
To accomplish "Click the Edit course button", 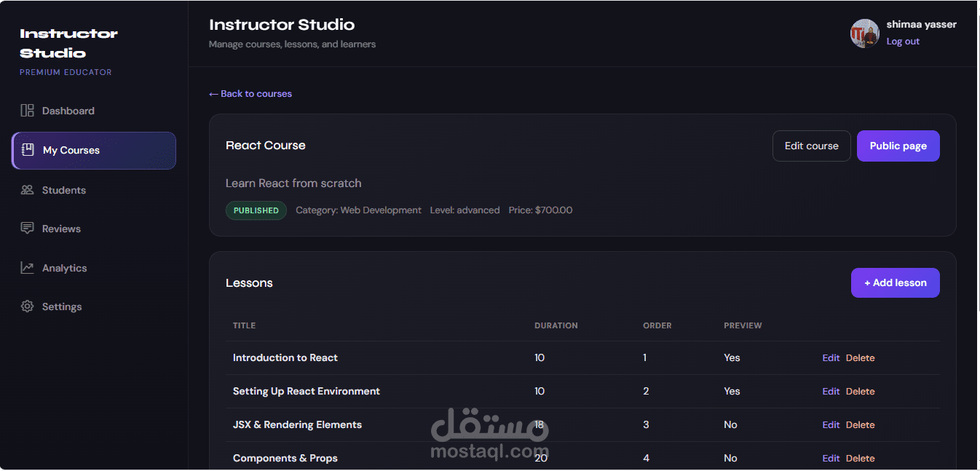I will tap(811, 146).
